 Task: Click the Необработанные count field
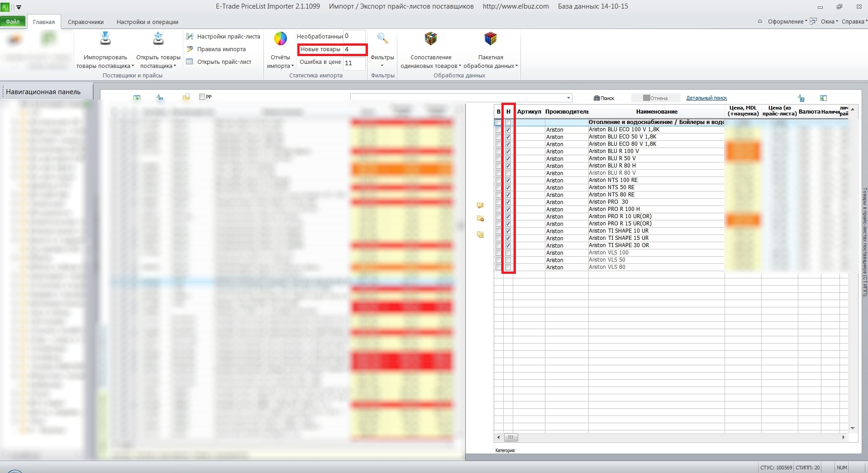tap(354, 36)
